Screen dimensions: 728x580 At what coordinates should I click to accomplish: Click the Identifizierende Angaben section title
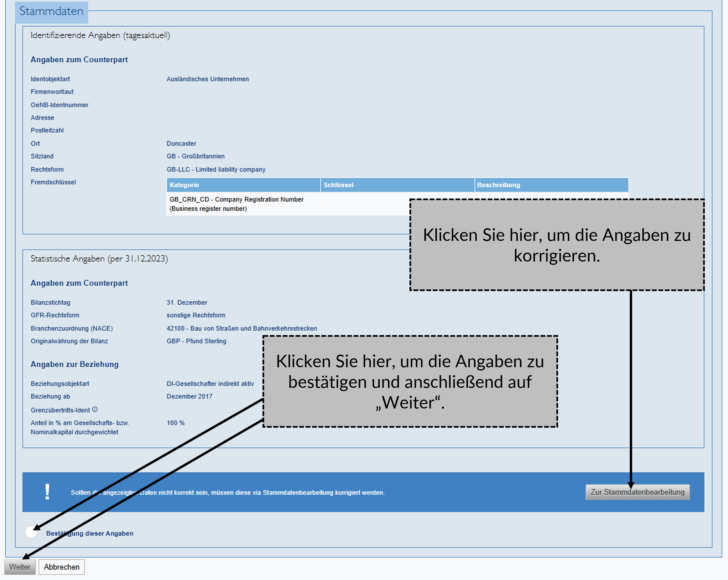pyautogui.click(x=100, y=35)
